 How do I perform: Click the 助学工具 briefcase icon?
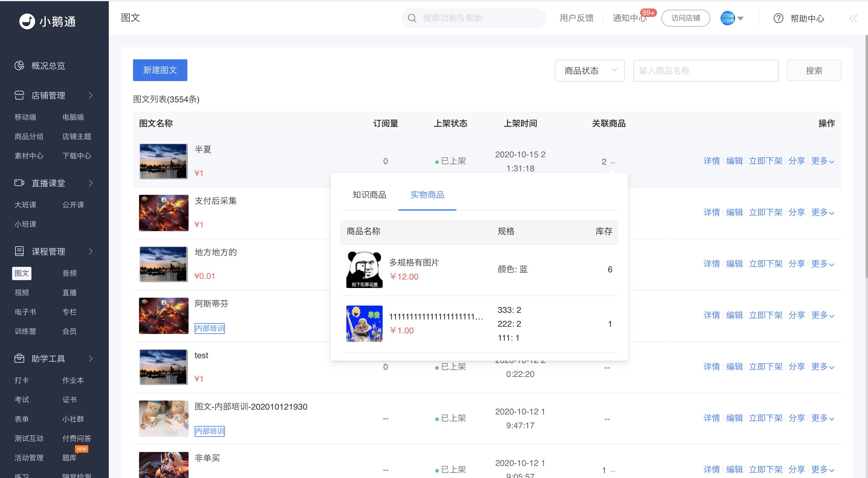click(x=19, y=358)
